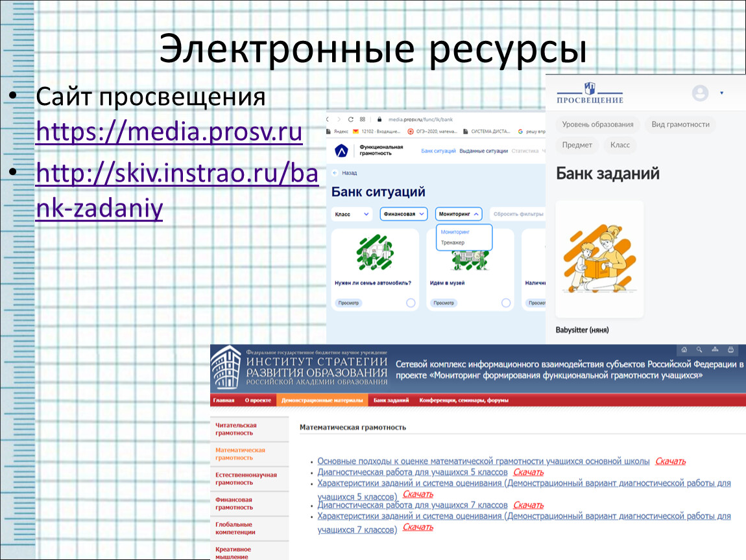Open the https://media.prosv.ru link

169,132
